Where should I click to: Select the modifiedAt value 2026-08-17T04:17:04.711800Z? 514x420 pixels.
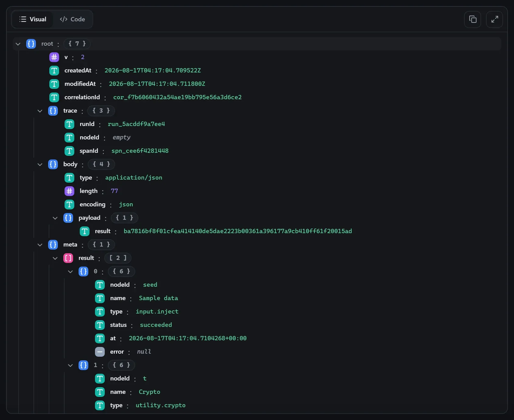pos(157,84)
